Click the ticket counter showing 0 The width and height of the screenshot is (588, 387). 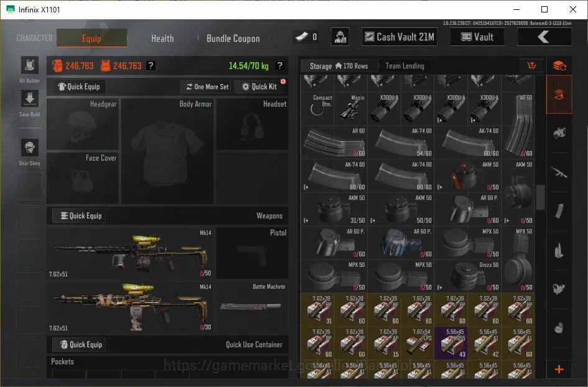coord(306,37)
